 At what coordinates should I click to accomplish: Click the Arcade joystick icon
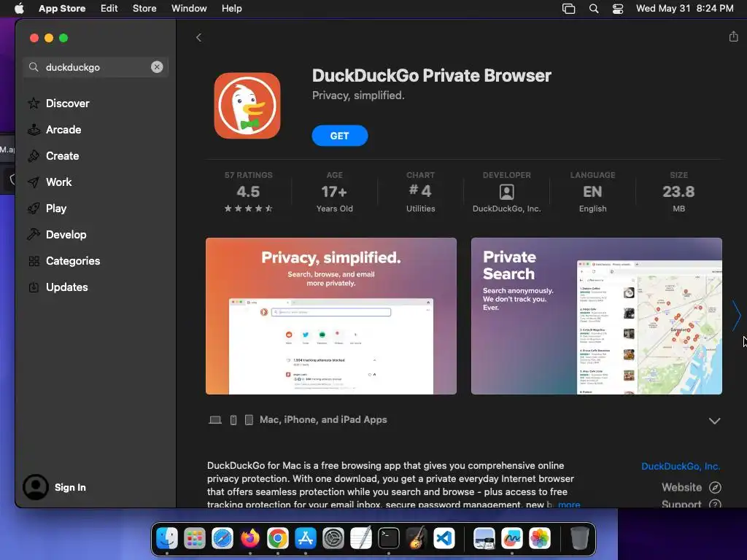[34, 130]
